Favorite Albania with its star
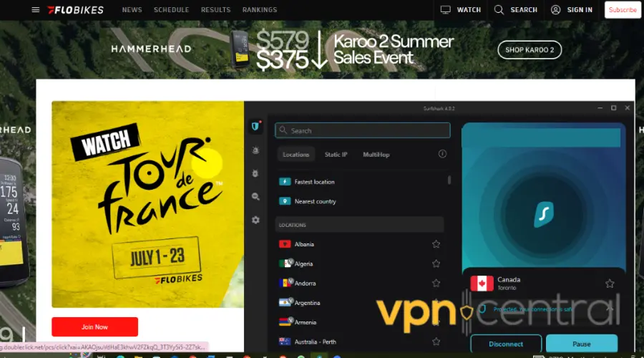This screenshot has width=644, height=358. click(x=436, y=244)
